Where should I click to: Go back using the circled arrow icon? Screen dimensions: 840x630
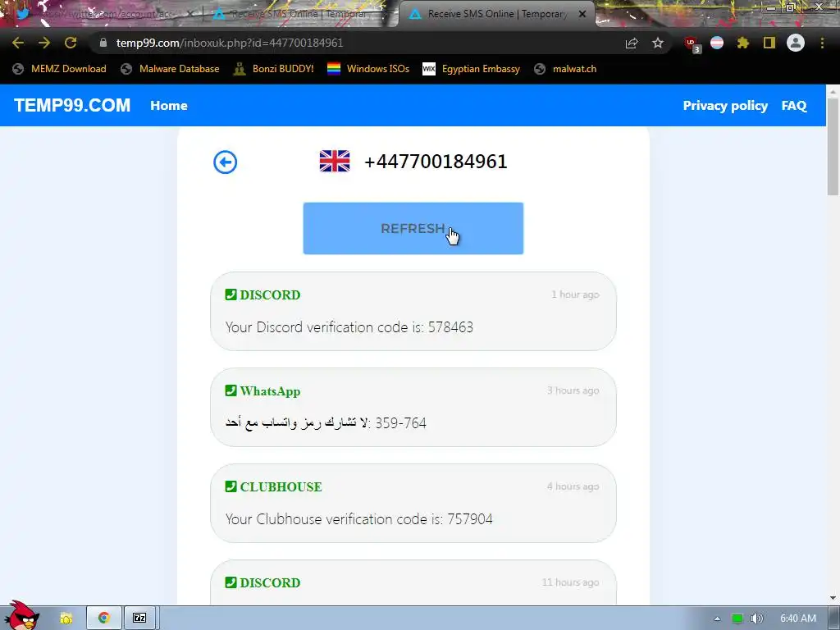[x=225, y=162]
